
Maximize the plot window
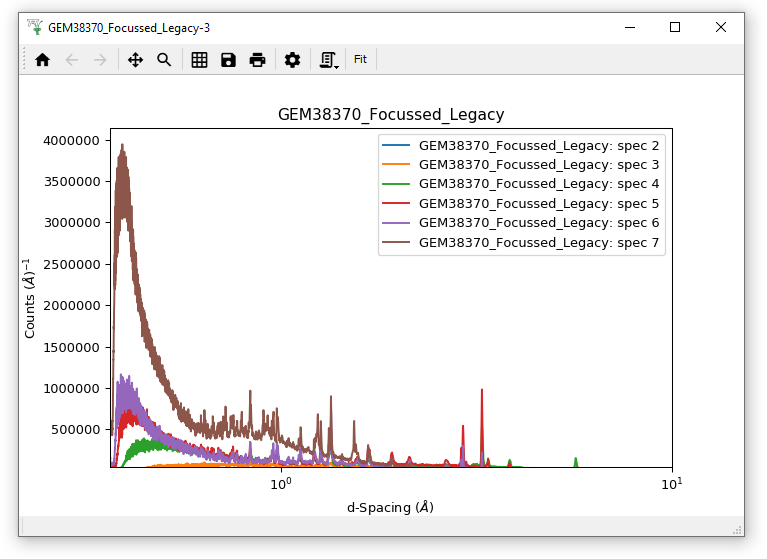point(675,28)
